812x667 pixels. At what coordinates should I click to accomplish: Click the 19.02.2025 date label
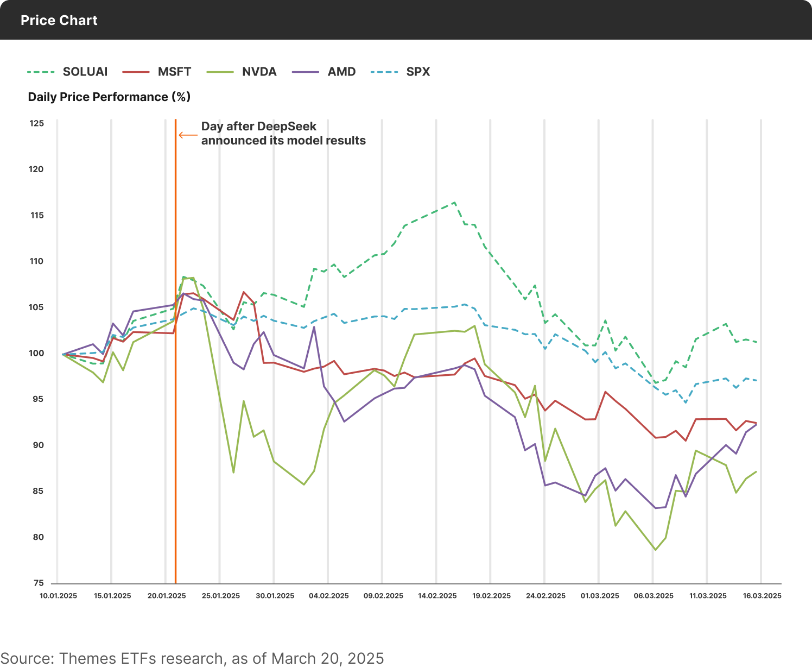(492, 596)
